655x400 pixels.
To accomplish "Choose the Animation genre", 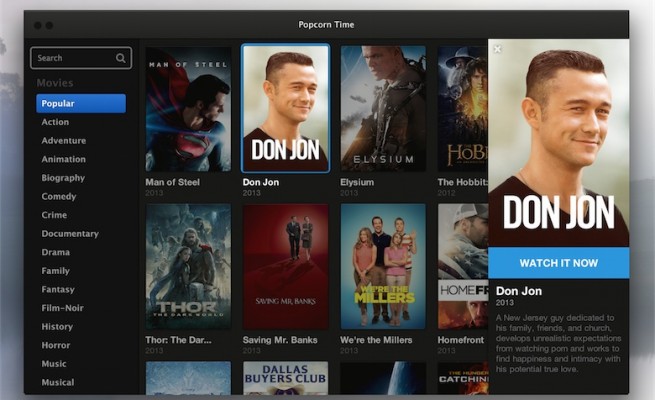I will tap(63, 159).
